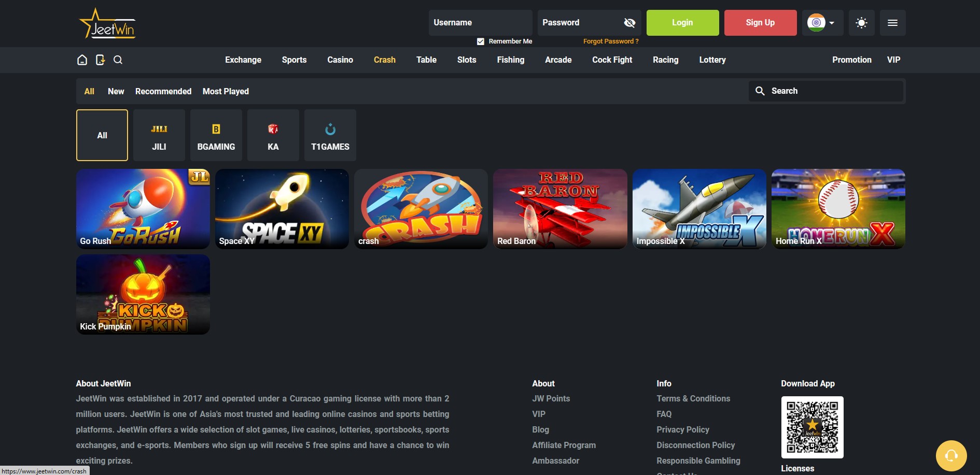Open the Disconnection Policy link
Image resolution: width=980 pixels, height=475 pixels.
click(695, 445)
